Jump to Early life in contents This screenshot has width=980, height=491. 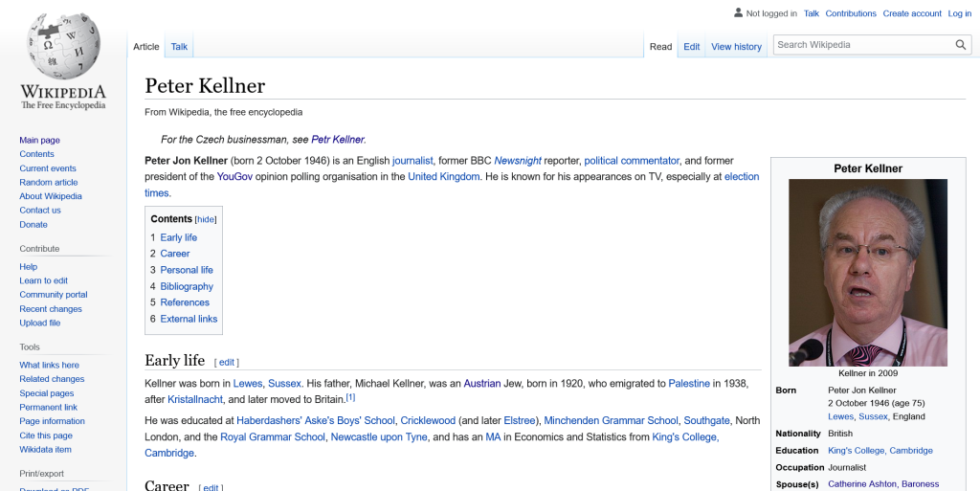(x=179, y=237)
